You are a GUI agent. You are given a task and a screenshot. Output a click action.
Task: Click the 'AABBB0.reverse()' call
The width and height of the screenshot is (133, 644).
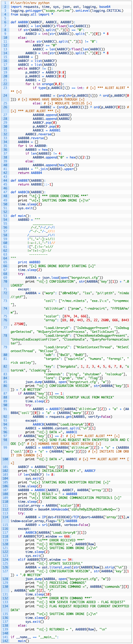(33, 138)
